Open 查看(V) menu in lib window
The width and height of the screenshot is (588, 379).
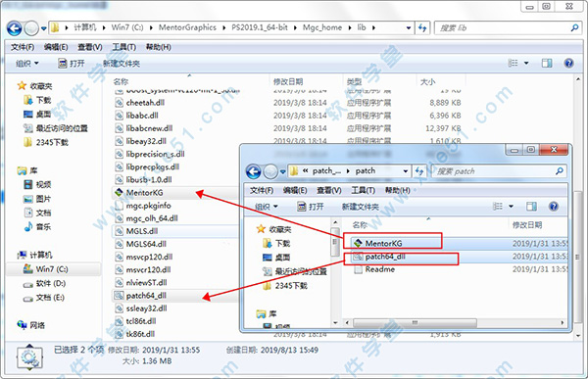[89, 47]
